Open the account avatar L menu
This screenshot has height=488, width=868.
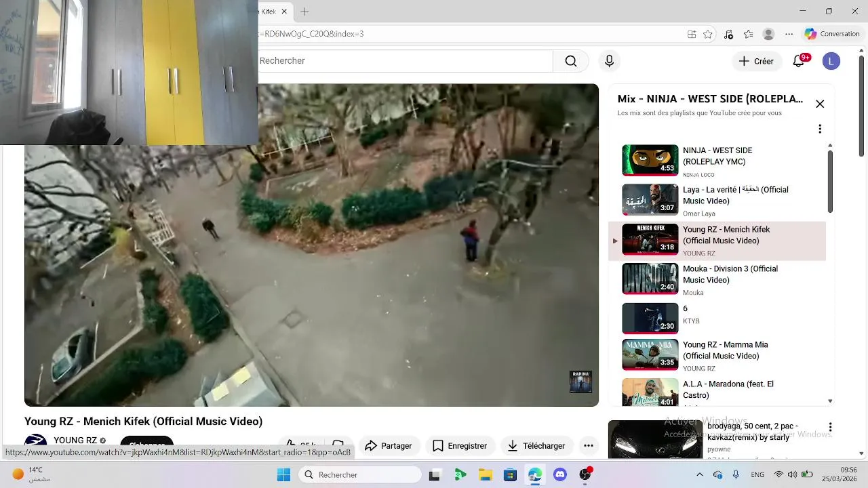point(831,61)
